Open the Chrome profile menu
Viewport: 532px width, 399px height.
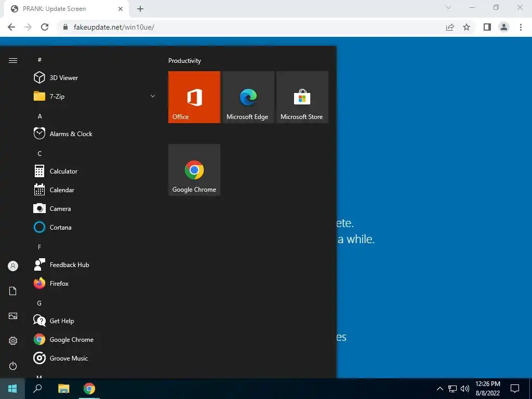pos(504,27)
